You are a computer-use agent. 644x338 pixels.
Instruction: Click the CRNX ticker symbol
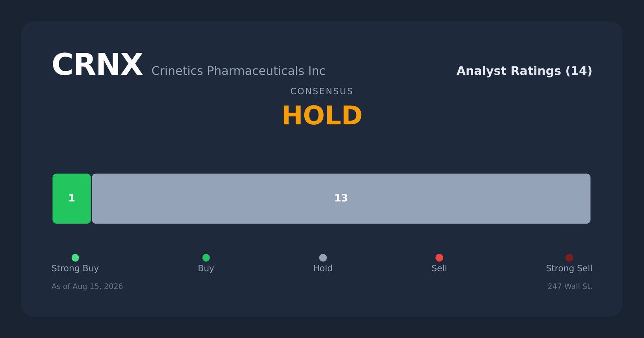pos(97,65)
